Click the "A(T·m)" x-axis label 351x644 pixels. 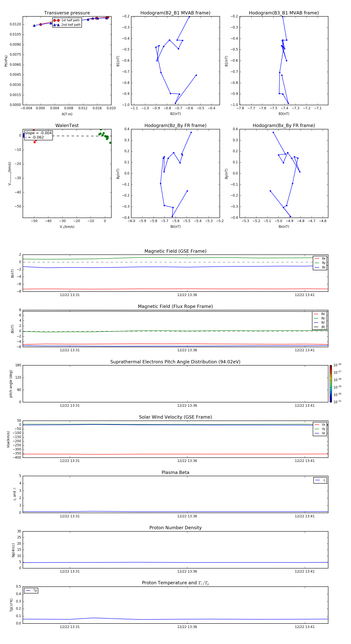[67, 114]
